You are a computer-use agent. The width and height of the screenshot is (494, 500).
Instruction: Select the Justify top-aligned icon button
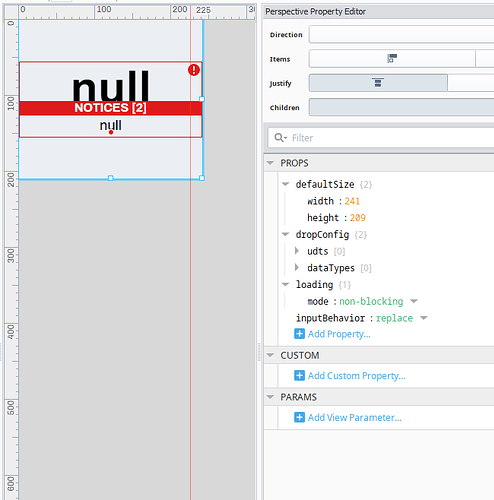coord(378,83)
